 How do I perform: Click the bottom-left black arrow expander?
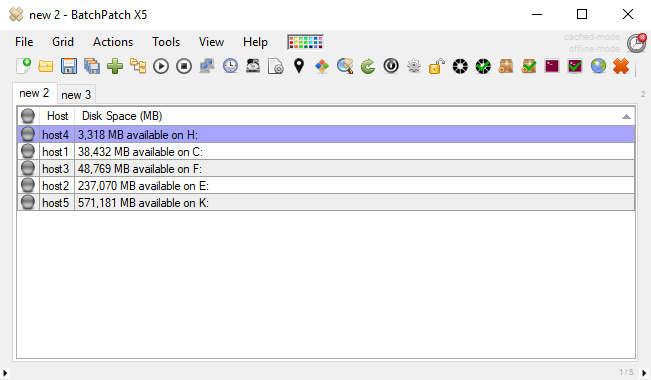point(5,373)
